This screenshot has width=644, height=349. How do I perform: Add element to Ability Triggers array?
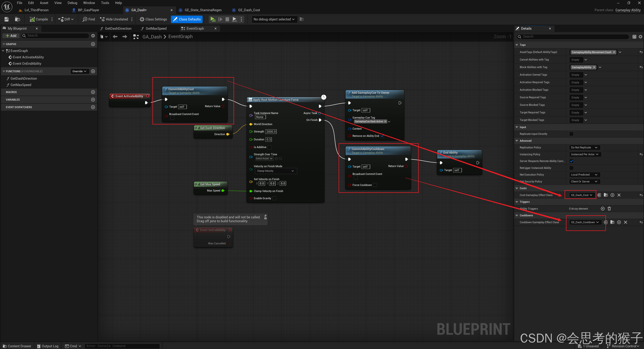point(603,209)
